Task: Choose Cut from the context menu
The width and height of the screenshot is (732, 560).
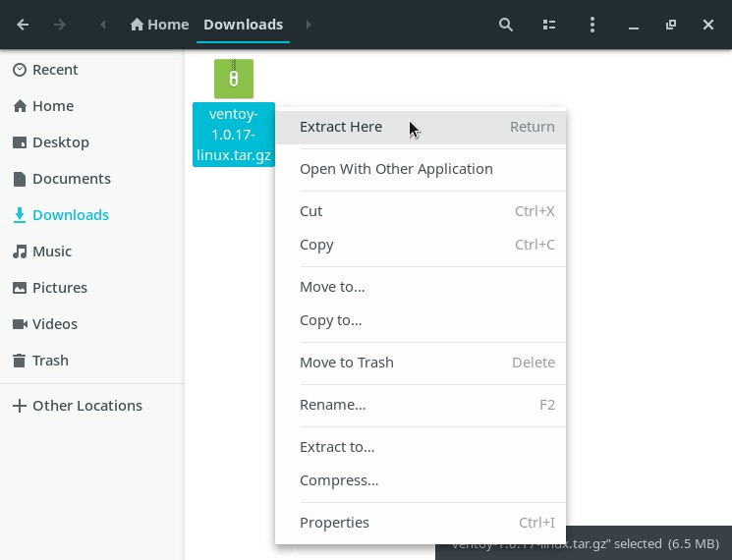Action: [x=421, y=211]
